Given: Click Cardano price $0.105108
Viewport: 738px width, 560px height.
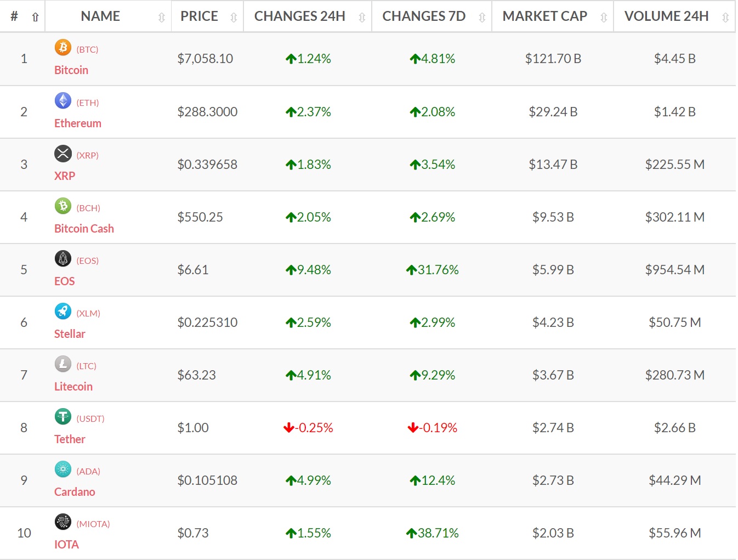Looking at the screenshot, I should pos(207,480).
